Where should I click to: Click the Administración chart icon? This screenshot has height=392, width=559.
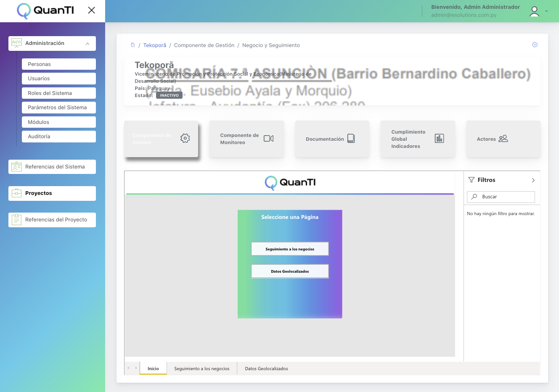click(17, 43)
